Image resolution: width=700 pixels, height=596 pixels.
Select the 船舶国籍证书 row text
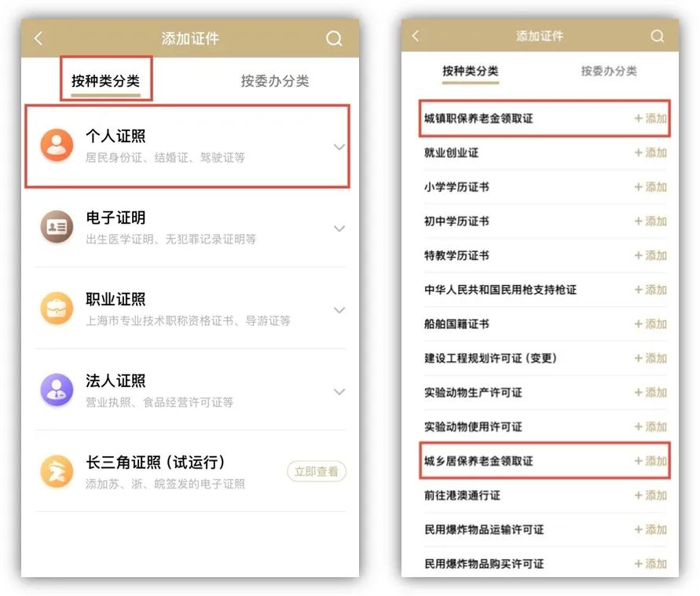(456, 324)
